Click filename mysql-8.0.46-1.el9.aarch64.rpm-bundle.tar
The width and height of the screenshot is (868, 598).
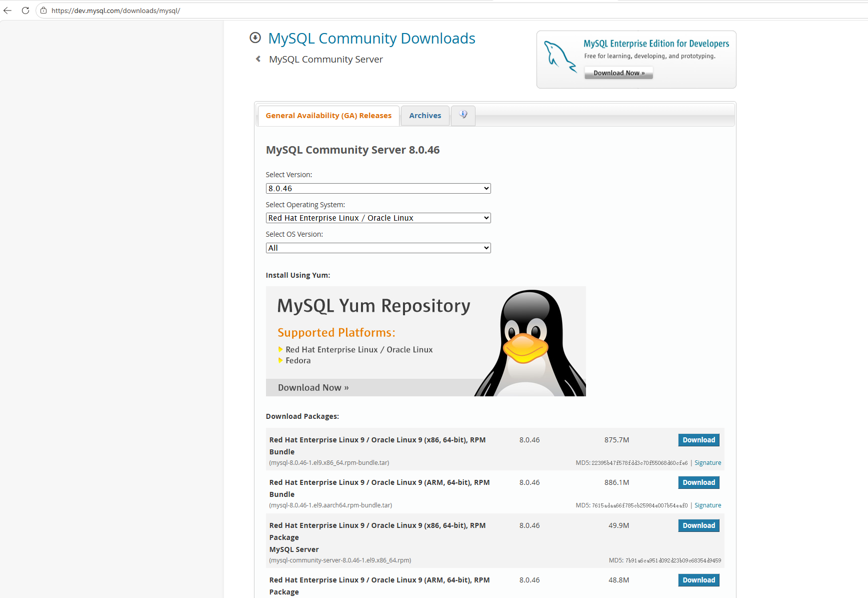click(330, 505)
